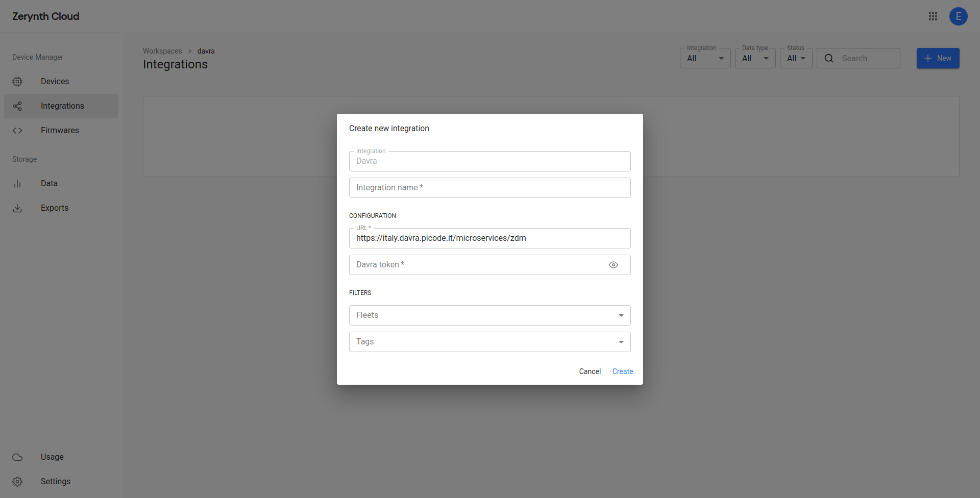Screen dimensions: 980x498
Task: Open Devices in sidebar
Action: click(61, 82)
